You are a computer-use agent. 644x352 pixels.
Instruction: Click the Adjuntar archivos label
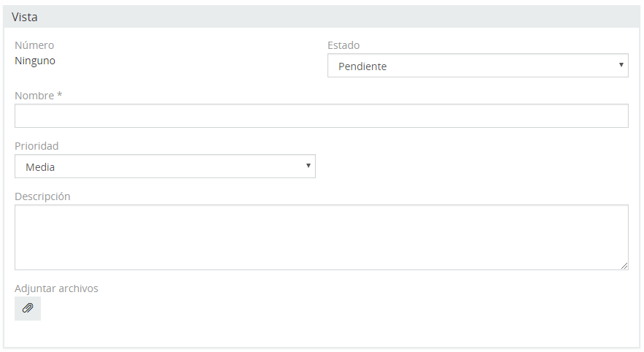point(56,288)
